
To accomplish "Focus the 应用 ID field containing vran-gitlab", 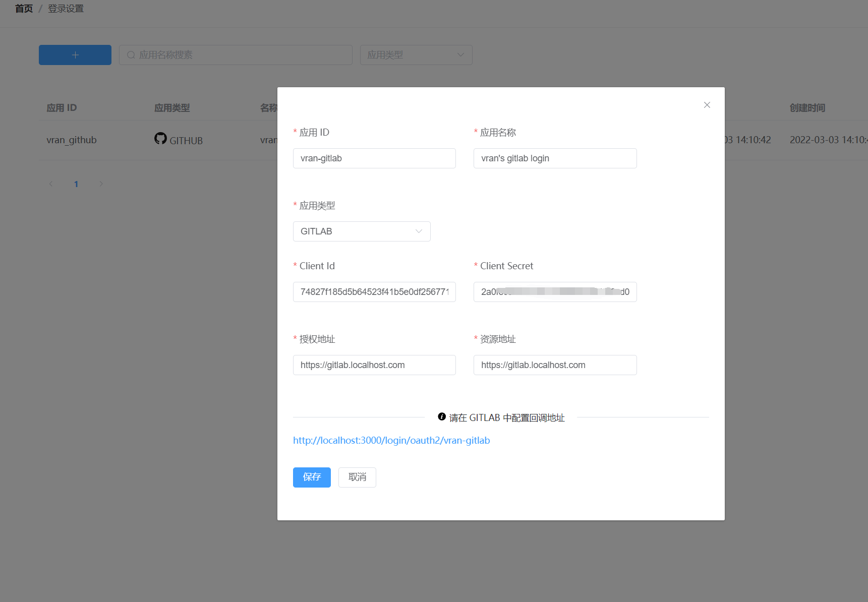I will pyautogui.click(x=374, y=158).
